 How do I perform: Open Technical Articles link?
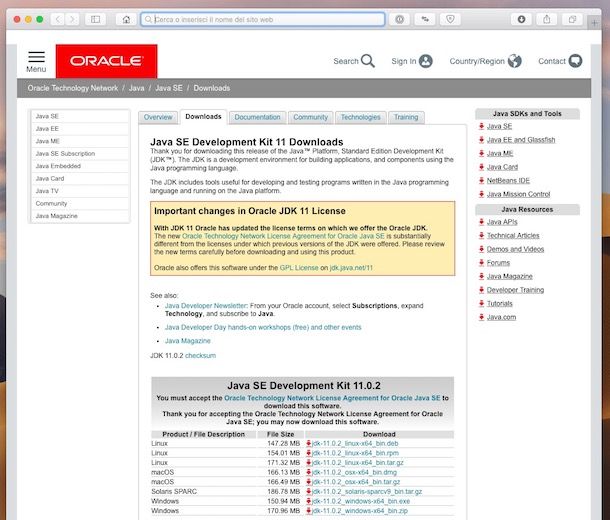513,236
